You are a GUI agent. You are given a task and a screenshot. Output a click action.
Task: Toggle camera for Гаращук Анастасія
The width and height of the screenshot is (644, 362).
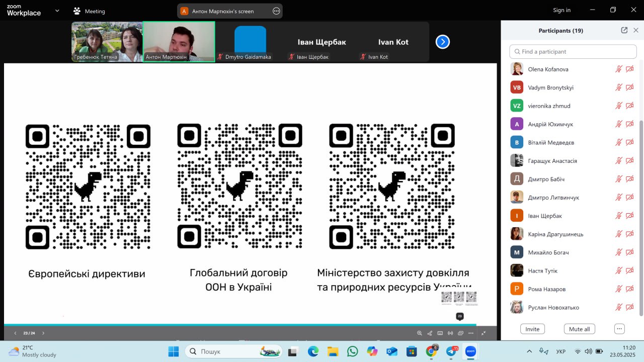click(x=629, y=161)
